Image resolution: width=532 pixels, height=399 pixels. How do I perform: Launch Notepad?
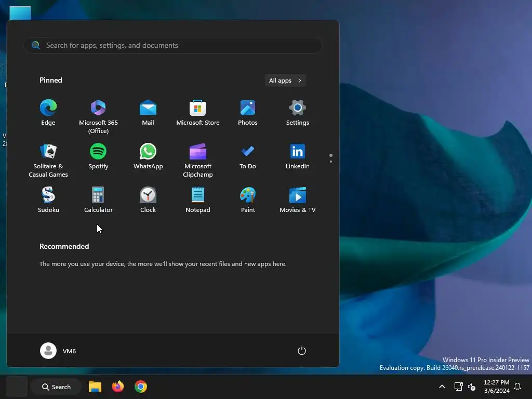(x=198, y=200)
